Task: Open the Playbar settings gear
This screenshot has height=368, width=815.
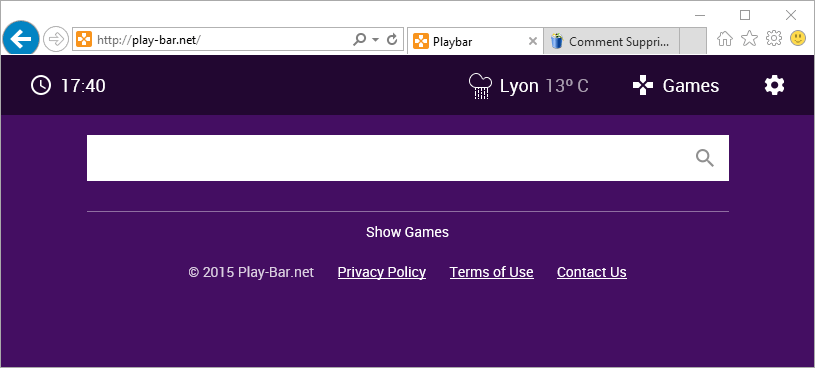Action: 774,85
